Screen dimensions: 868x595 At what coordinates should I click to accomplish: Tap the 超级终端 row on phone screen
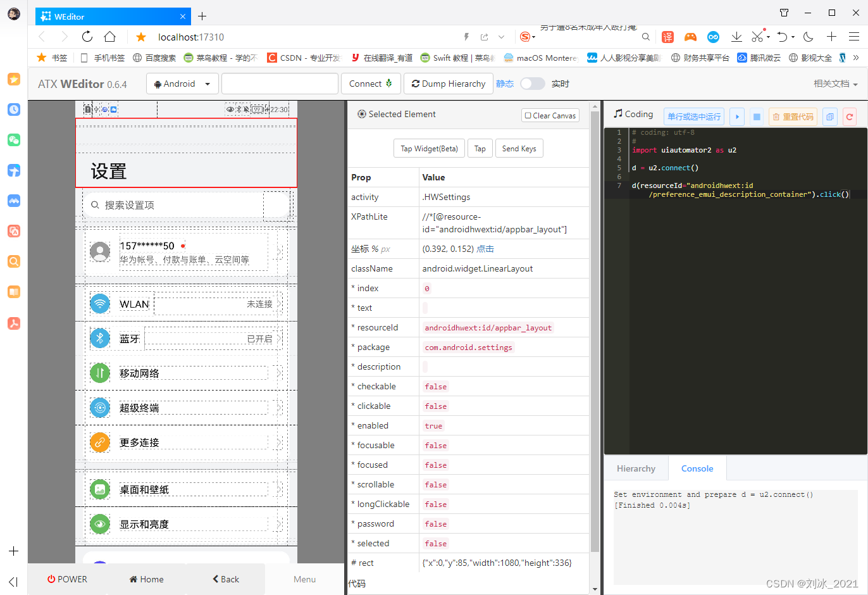pos(186,408)
